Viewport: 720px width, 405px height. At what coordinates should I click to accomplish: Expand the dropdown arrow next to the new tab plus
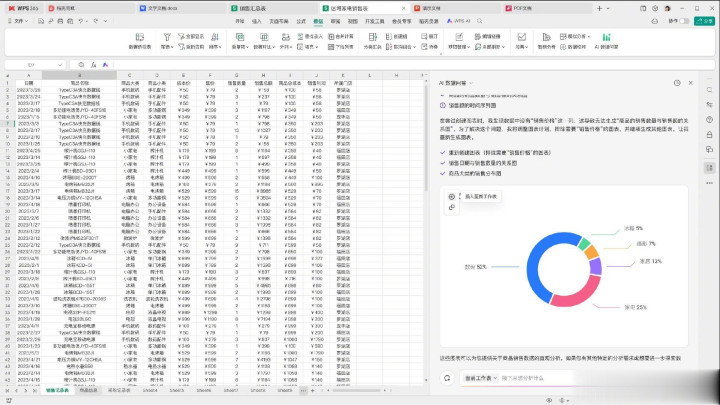pyautogui.click(x=608, y=8)
